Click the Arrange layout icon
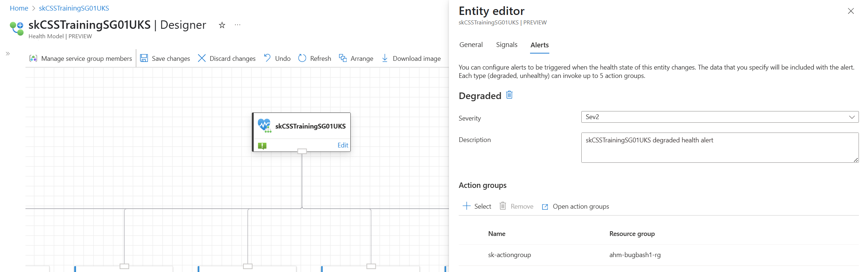868x272 pixels. click(x=343, y=58)
